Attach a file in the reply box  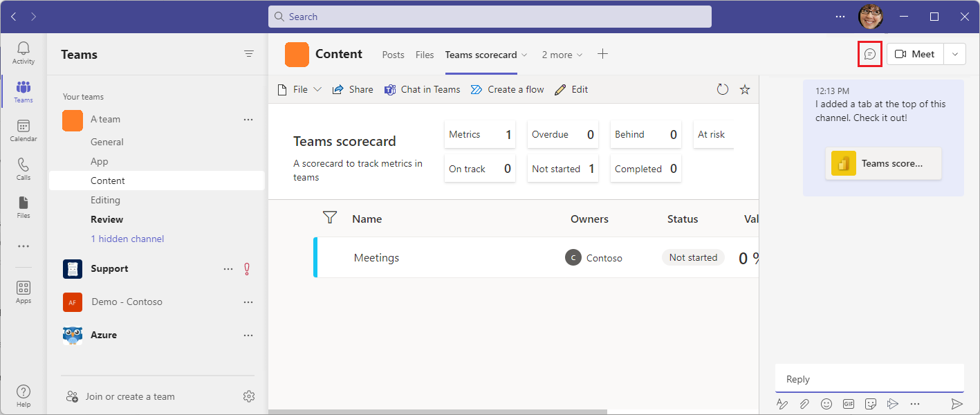[804, 404]
